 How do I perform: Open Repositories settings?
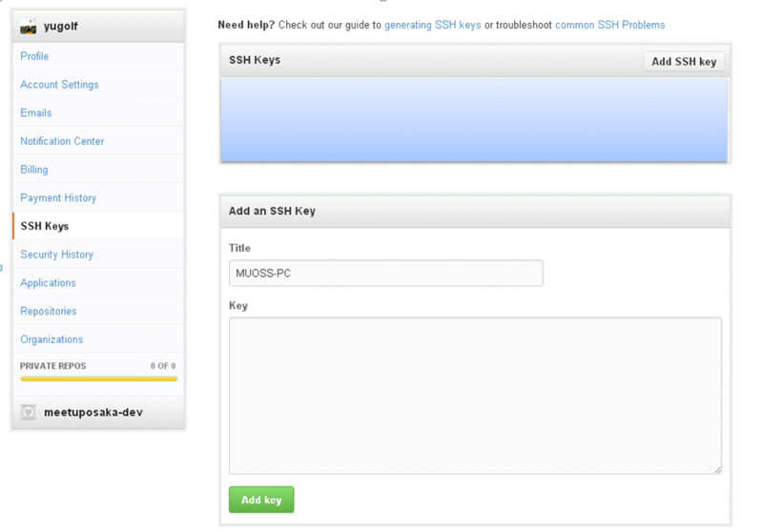[49, 311]
